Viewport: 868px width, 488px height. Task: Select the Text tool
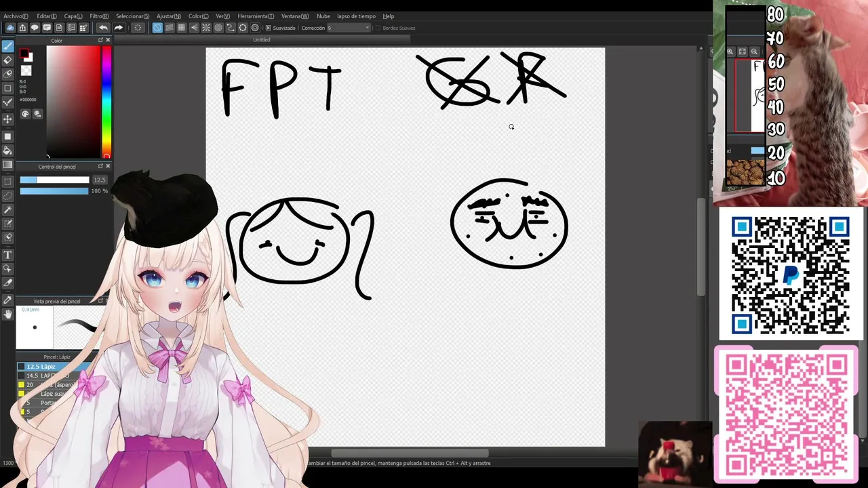(7, 255)
